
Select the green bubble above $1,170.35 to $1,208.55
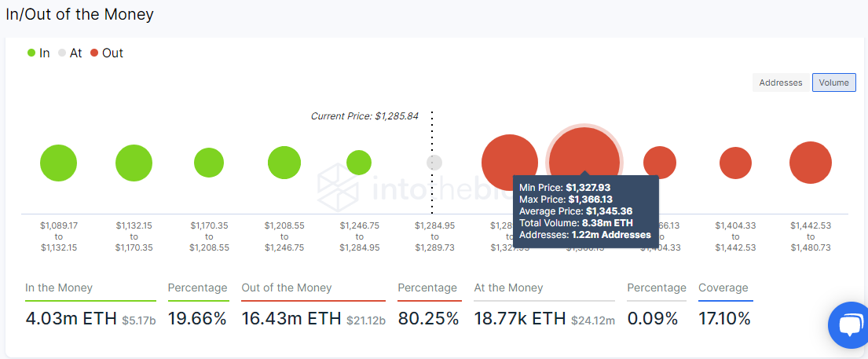click(209, 163)
